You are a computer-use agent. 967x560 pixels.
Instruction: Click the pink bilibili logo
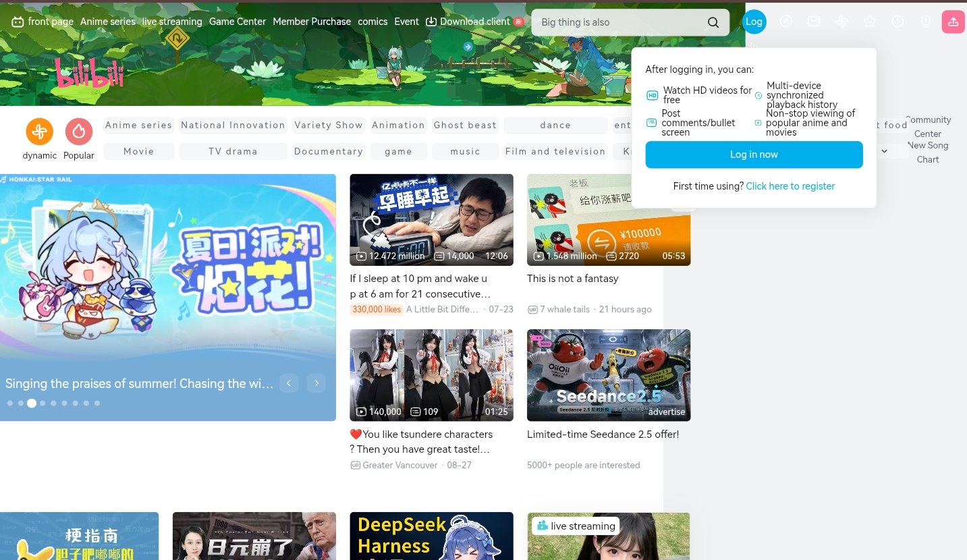coord(89,72)
